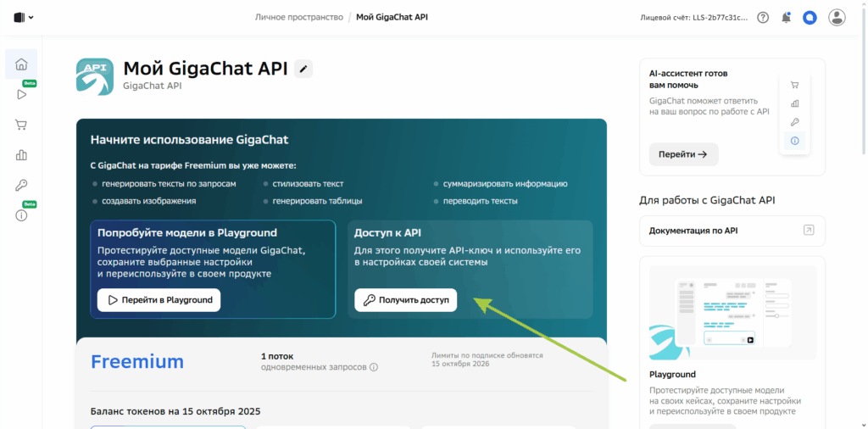Open help question mark icon
The width and height of the screenshot is (868, 429).
pos(763,17)
